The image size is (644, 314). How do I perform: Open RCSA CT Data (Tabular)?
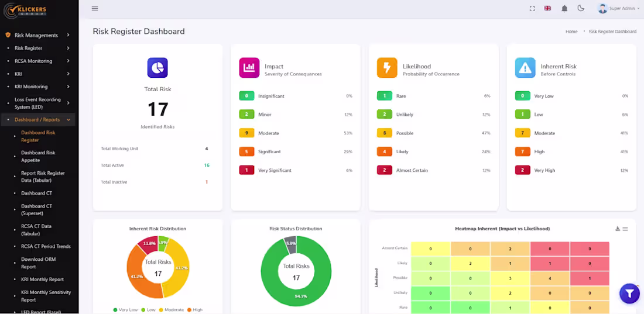pyautogui.click(x=36, y=230)
